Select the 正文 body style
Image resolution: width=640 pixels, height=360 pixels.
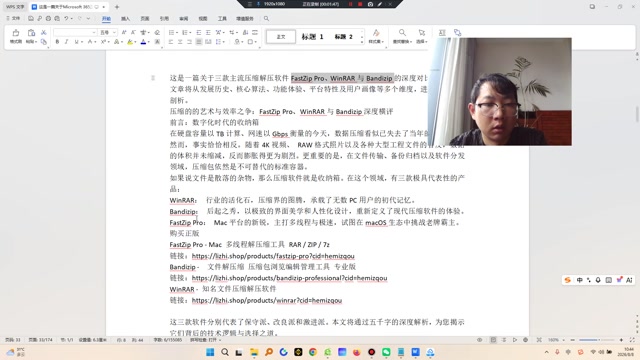click(x=281, y=37)
